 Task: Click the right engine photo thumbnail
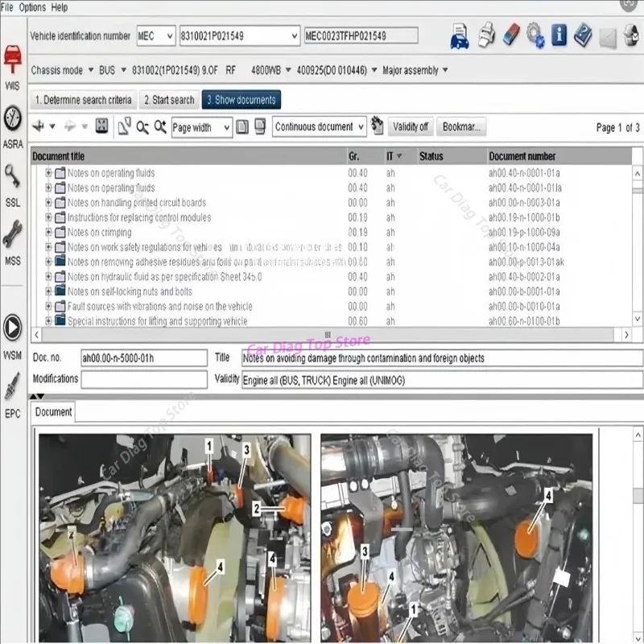pyautogui.click(x=456, y=538)
